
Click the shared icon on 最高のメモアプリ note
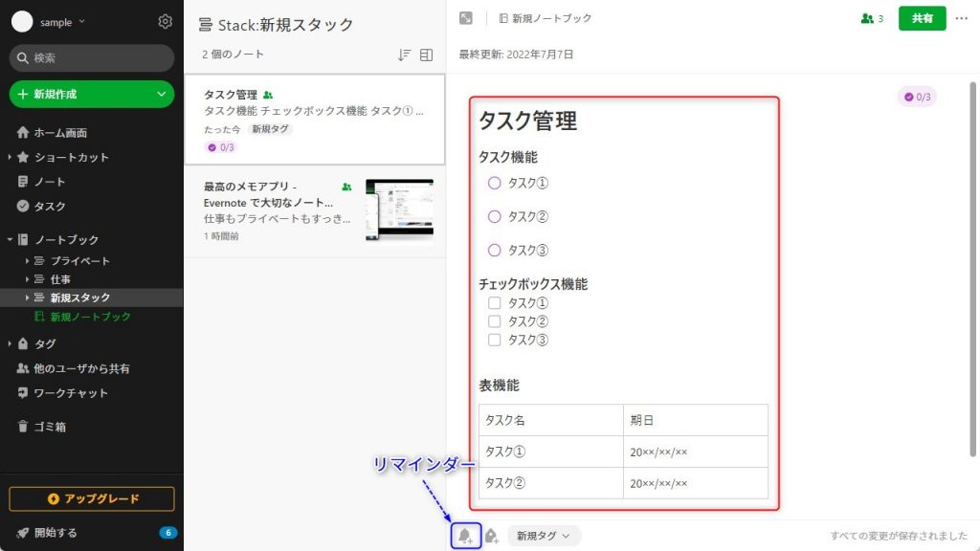click(346, 187)
